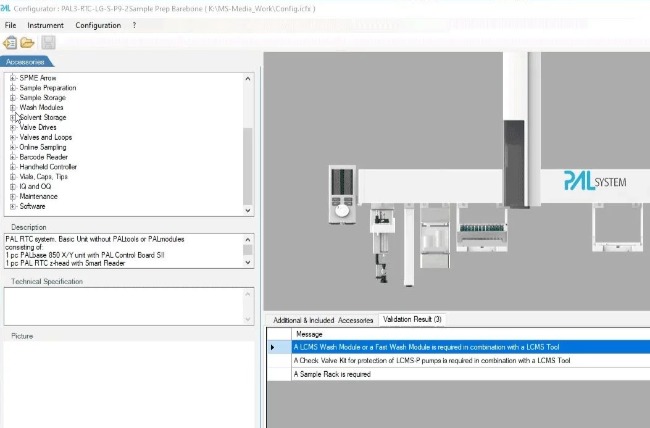This screenshot has height=428, width=650.
Task: Select Sample Preparation label in tree
Action: pyautogui.click(x=48, y=88)
